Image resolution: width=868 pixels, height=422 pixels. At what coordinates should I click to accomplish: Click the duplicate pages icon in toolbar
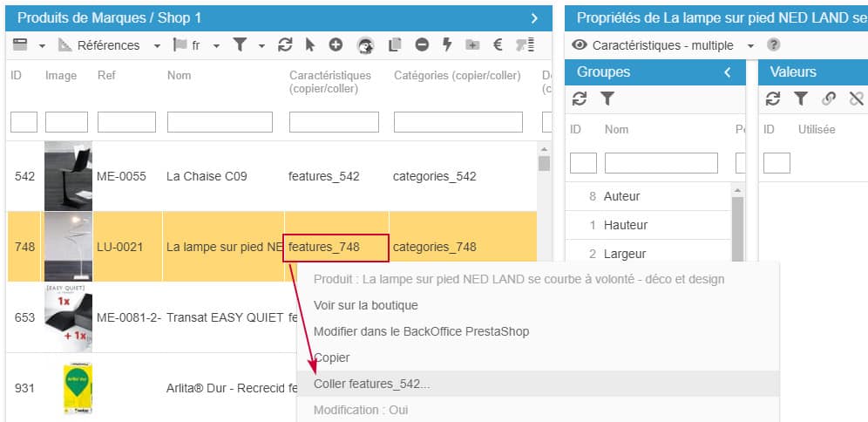[x=395, y=45]
